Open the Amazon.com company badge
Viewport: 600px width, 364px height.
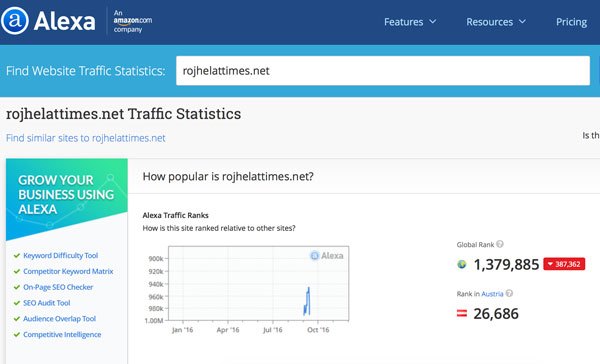(x=132, y=21)
